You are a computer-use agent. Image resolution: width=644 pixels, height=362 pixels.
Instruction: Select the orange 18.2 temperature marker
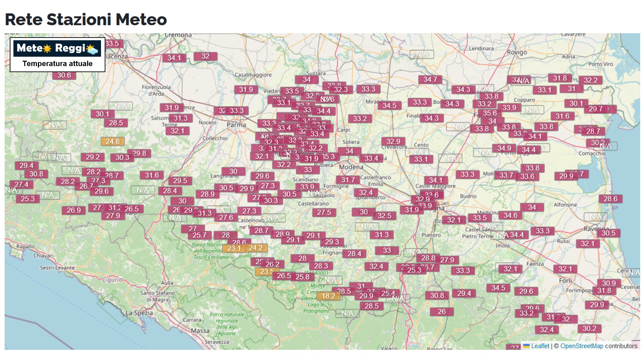(x=328, y=296)
